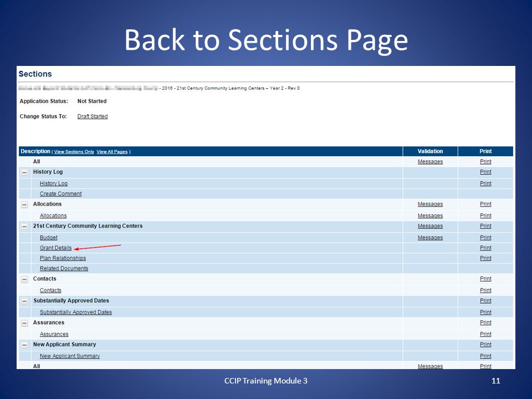532x399 pixels.
Task: Open Substantially Approved Dates page link
Action: (x=76, y=312)
